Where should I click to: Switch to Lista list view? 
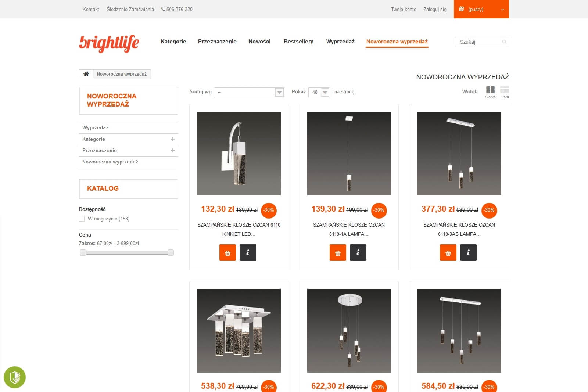(x=505, y=92)
